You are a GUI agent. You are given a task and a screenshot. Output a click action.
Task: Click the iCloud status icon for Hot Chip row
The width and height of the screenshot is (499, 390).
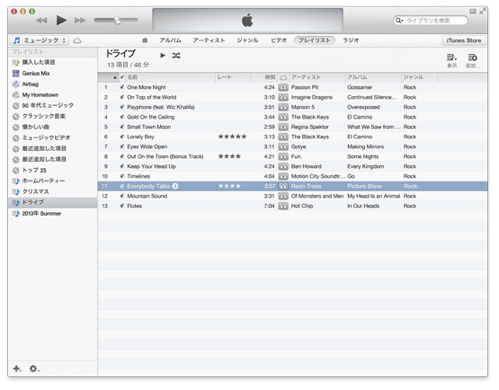[x=283, y=206]
